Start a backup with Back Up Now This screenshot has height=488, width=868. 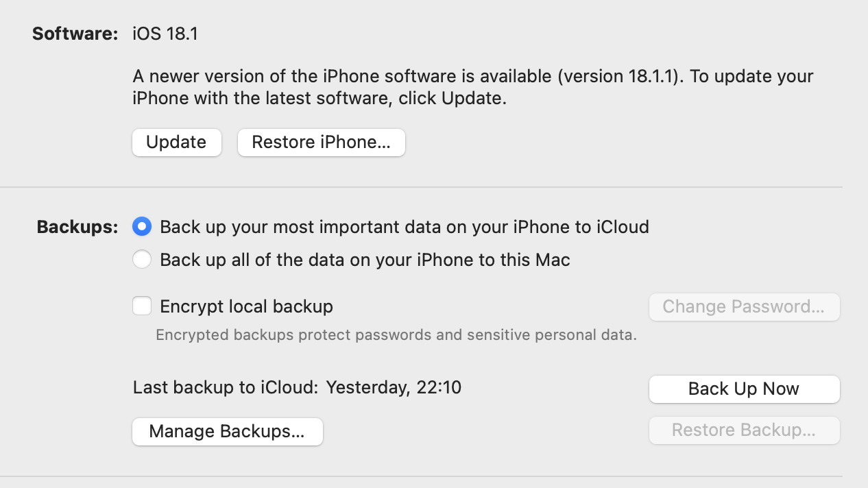coord(744,389)
